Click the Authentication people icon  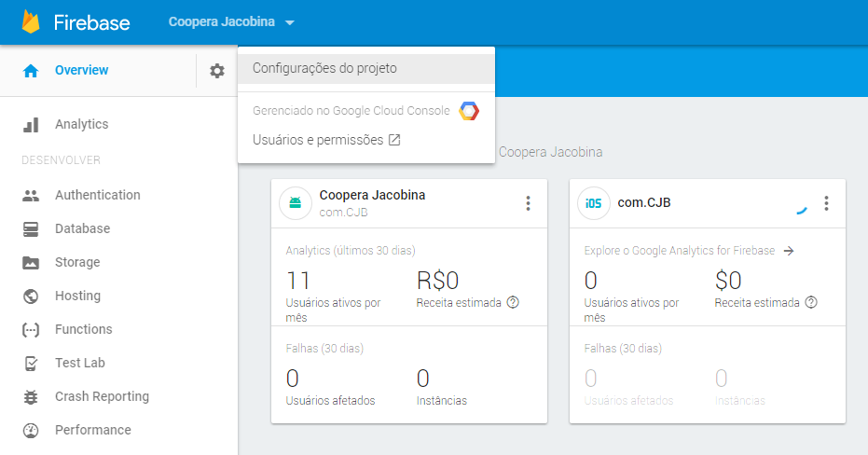click(x=31, y=196)
